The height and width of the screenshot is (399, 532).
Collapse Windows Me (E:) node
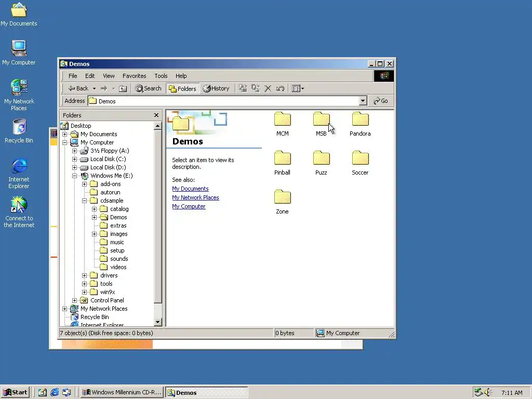pos(75,176)
